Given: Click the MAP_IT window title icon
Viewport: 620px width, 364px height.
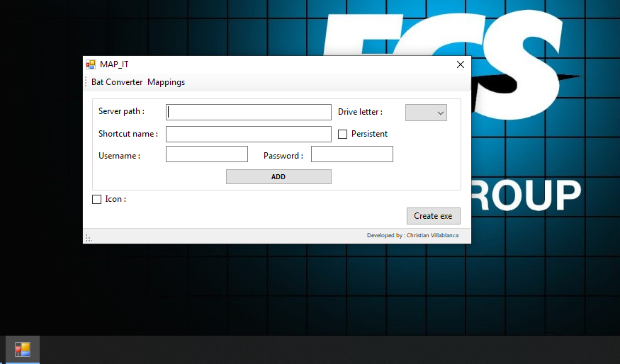Looking at the screenshot, I should point(91,64).
